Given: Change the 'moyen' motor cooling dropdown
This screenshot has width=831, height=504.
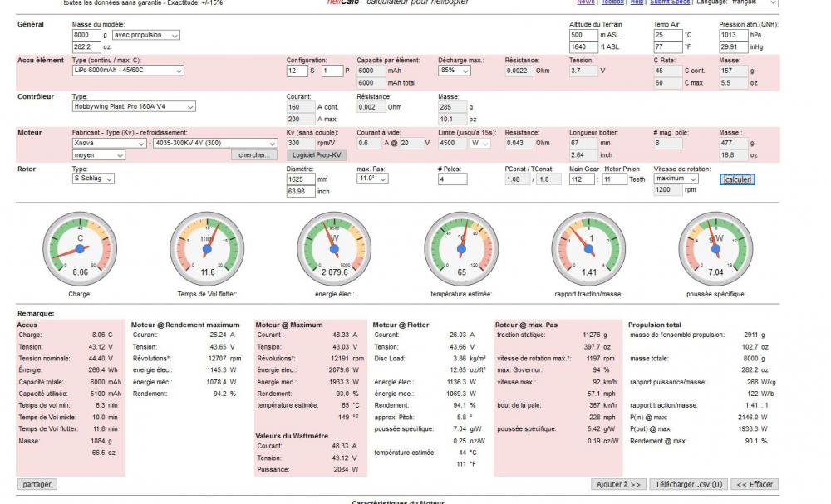Looking at the screenshot, I should [x=99, y=155].
